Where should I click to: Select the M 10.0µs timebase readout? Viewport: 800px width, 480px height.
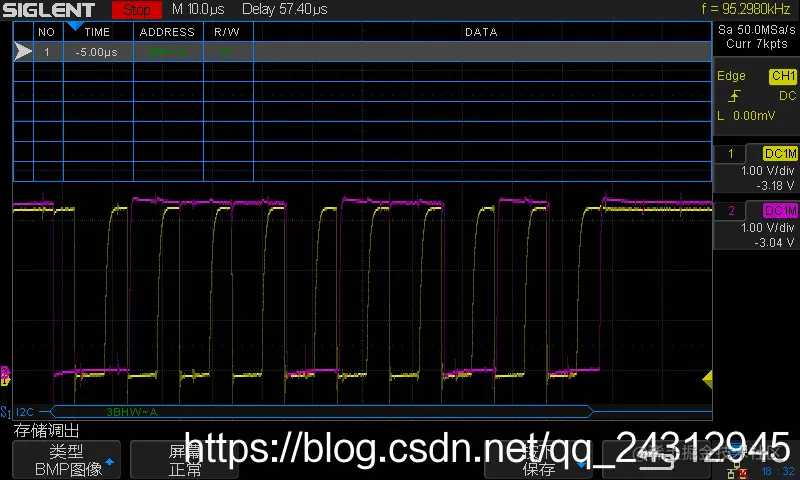(x=198, y=9)
